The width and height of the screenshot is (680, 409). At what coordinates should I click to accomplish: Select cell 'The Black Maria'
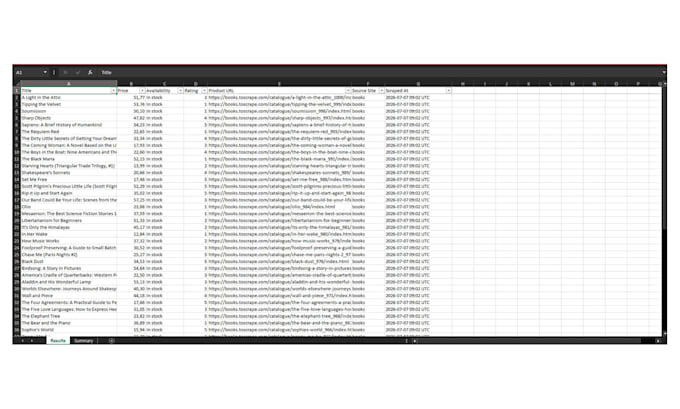pyautogui.click(x=69, y=159)
